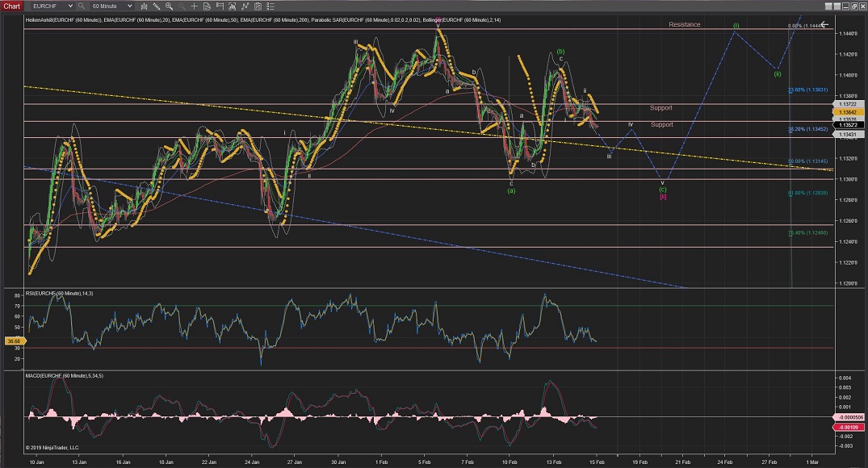Click the 1.13642 current price marker
The width and height of the screenshot is (868, 468).
(847, 112)
